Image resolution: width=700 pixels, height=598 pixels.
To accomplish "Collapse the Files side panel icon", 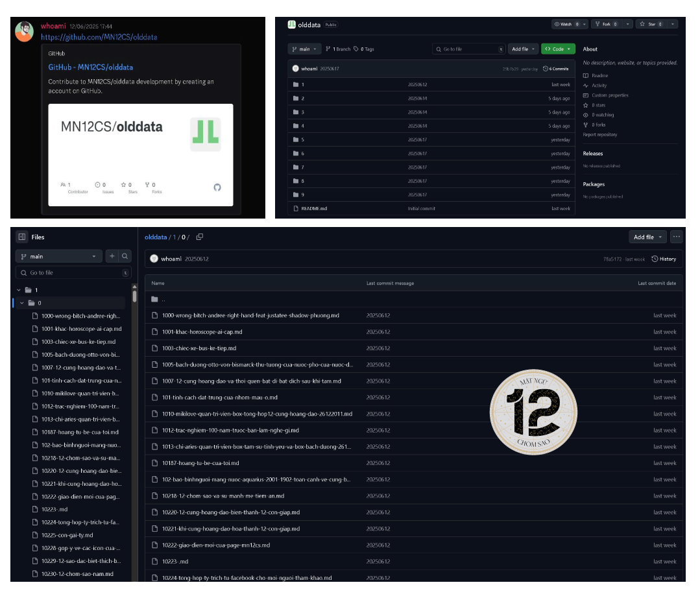I will click(x=22, y=237).
